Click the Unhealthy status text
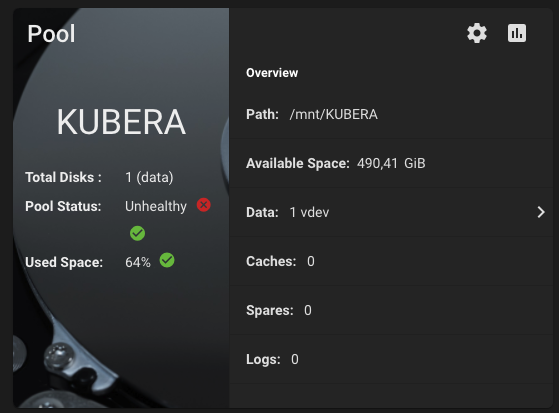Viewport: 559px width, 413px height. click(x=156, y=206)
